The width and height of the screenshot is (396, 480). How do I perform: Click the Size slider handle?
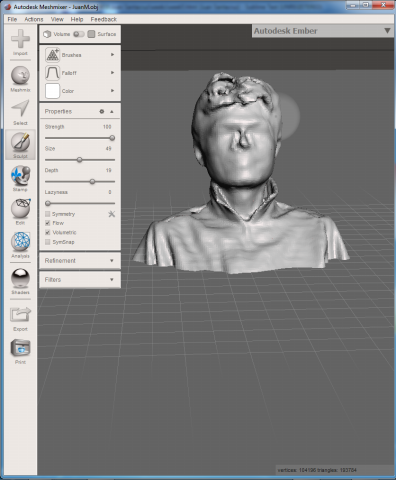(79, 160)
